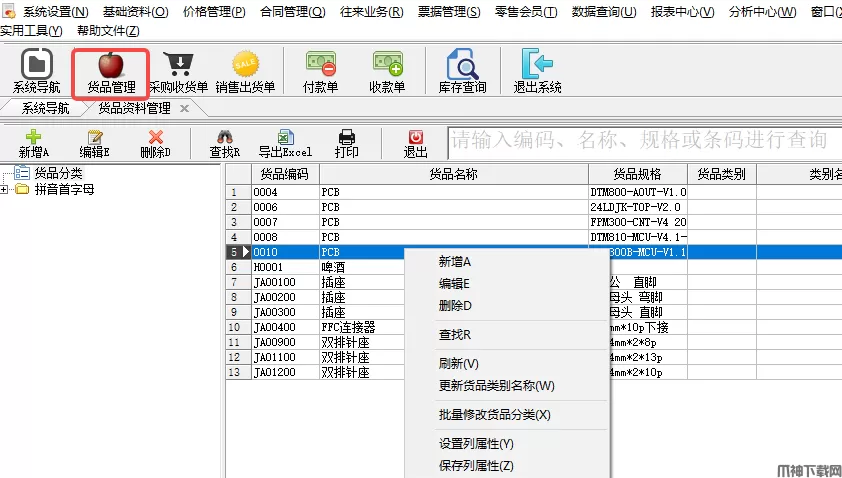This screenshot has height=478, width=842.
Task: Click the red X 删除D icon
Action: (156, 137)
